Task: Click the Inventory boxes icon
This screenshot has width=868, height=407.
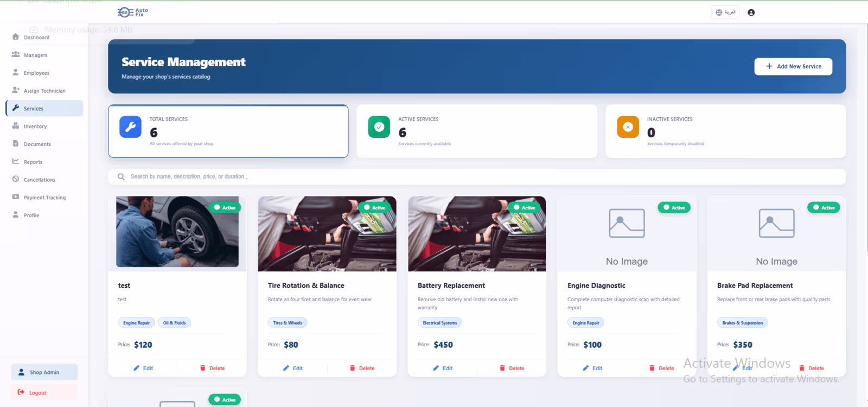Action: pyautogui.click(x=16, y=126)
